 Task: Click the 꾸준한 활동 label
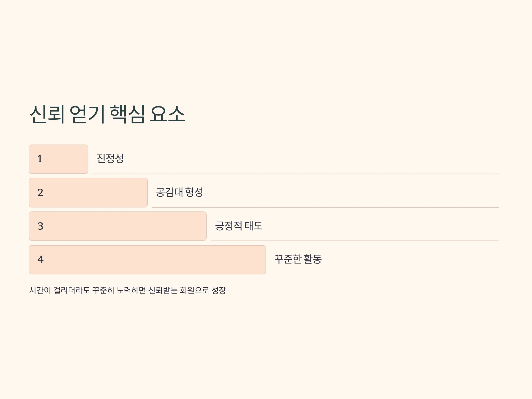(298, 259)
